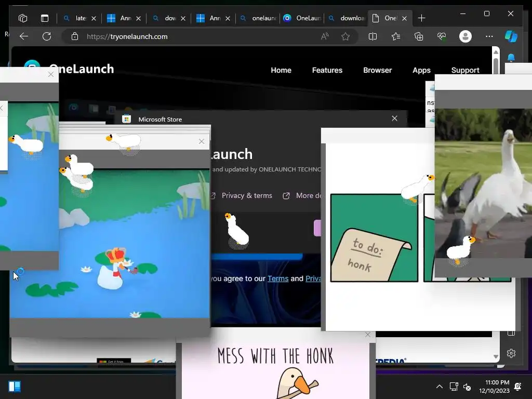Open notifications bell in Edge sidebar

pos(511,58)
